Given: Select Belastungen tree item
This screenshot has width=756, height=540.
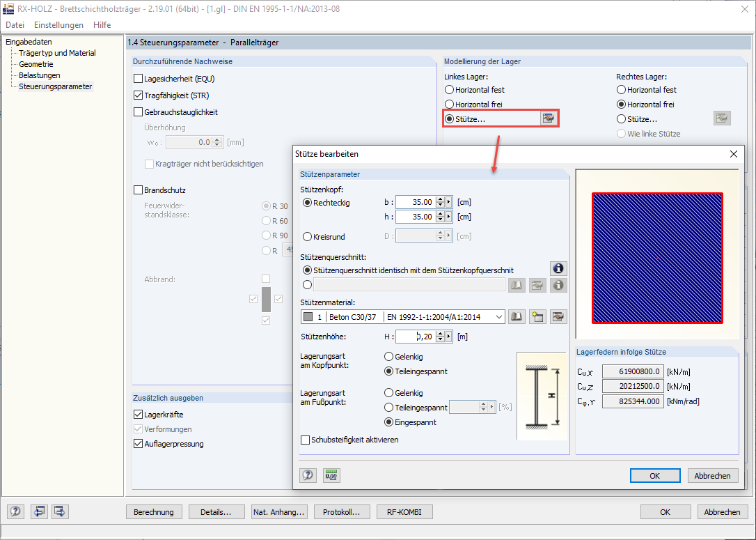Looking at the screenshot, I should (x=40, y=75).
